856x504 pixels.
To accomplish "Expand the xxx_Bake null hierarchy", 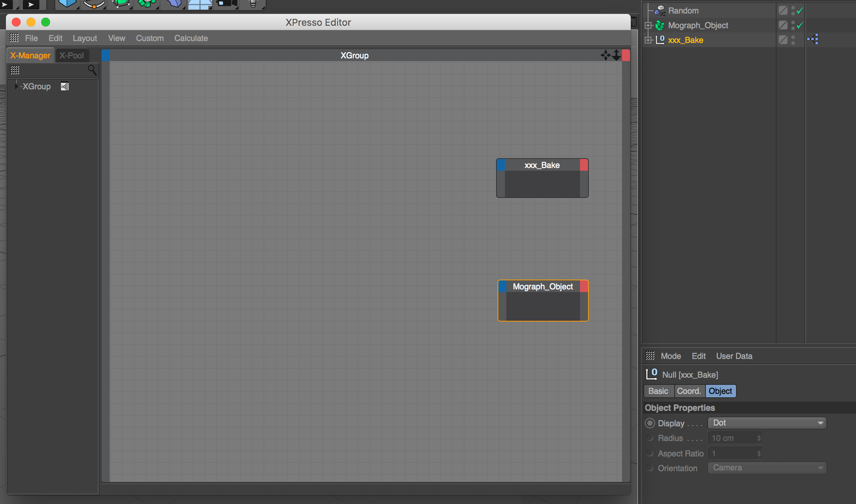I will pyautogui.click(x=648, y=40).
